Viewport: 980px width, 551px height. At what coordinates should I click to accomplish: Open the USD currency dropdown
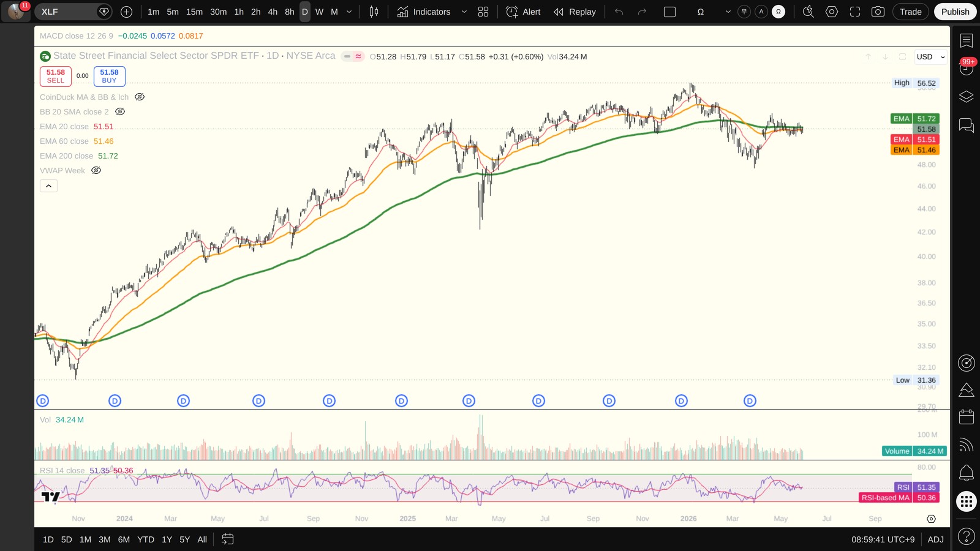[x=930, y=57]
